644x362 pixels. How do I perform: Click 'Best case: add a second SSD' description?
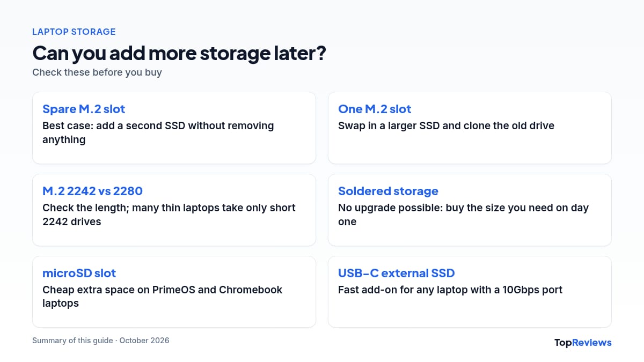(158, 132)
